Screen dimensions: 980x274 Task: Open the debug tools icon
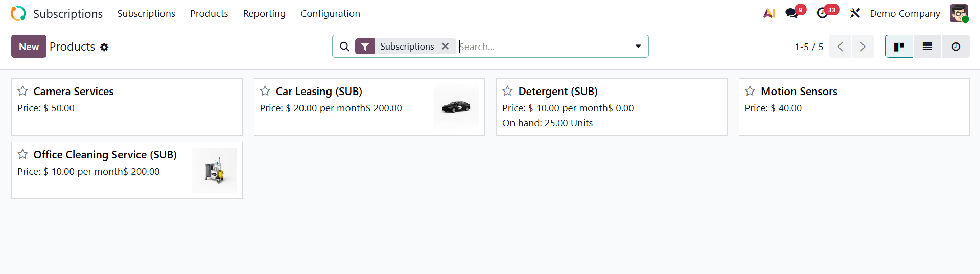[855, 13]
